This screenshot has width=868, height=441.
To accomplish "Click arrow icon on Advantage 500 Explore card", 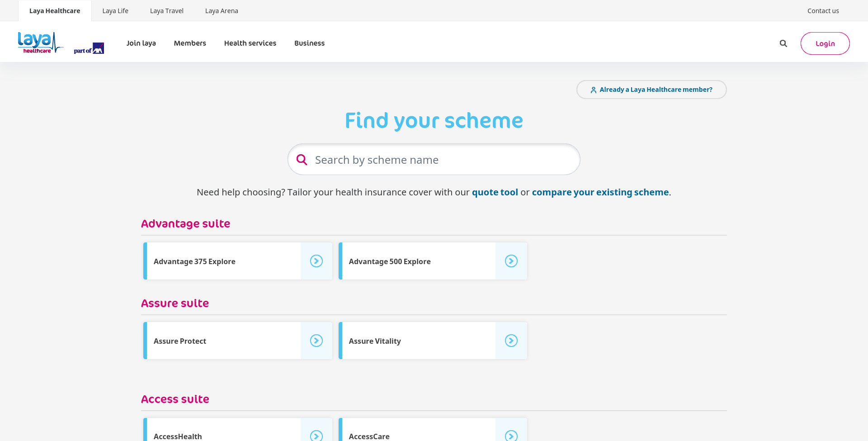I will click(x=511, y=261).
